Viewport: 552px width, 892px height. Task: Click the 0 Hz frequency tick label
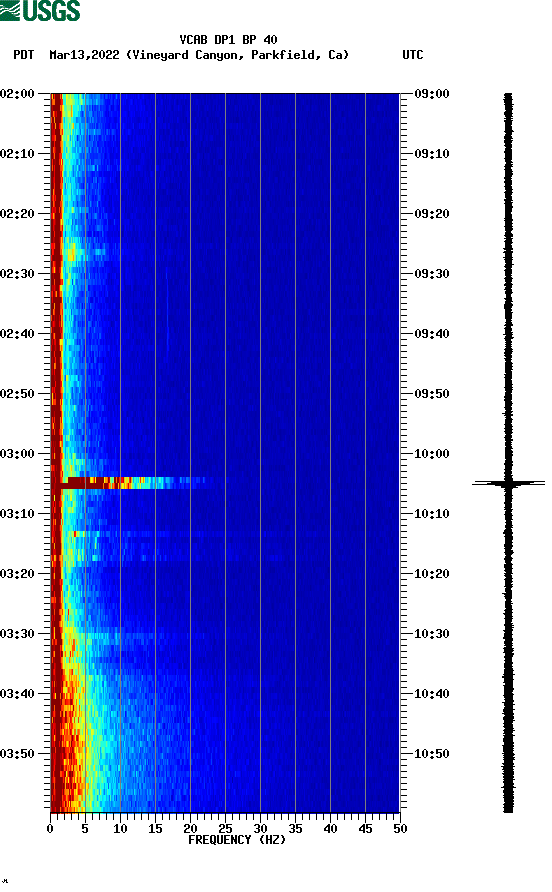coord(50,829)
